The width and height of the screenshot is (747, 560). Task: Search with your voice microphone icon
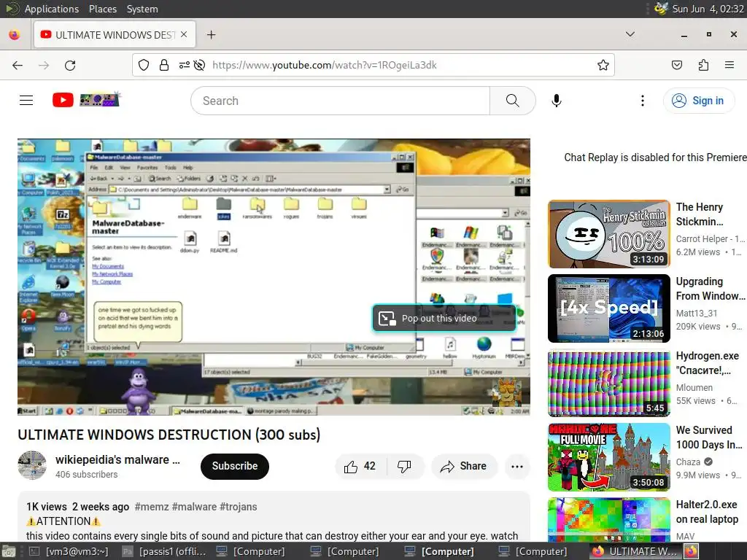tap(557, 101)
